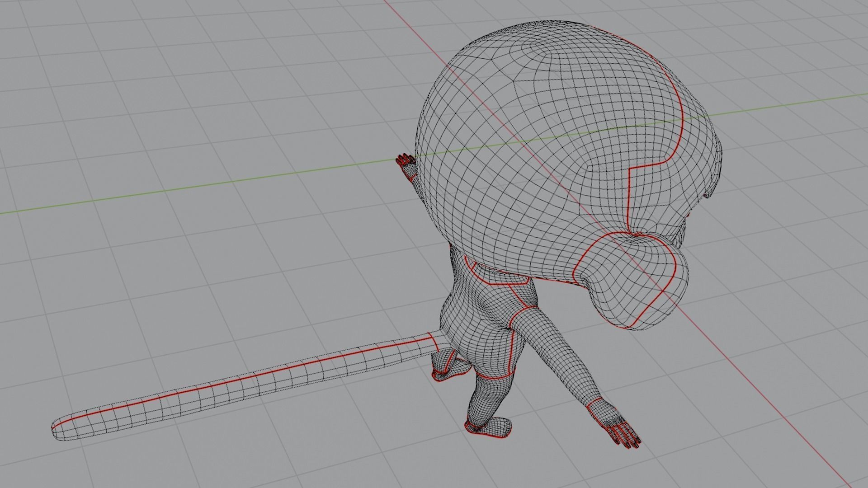This screenshot has width=868, height=488.
Task: Click the green Y axis line on grid
Action: pos(181,189)
